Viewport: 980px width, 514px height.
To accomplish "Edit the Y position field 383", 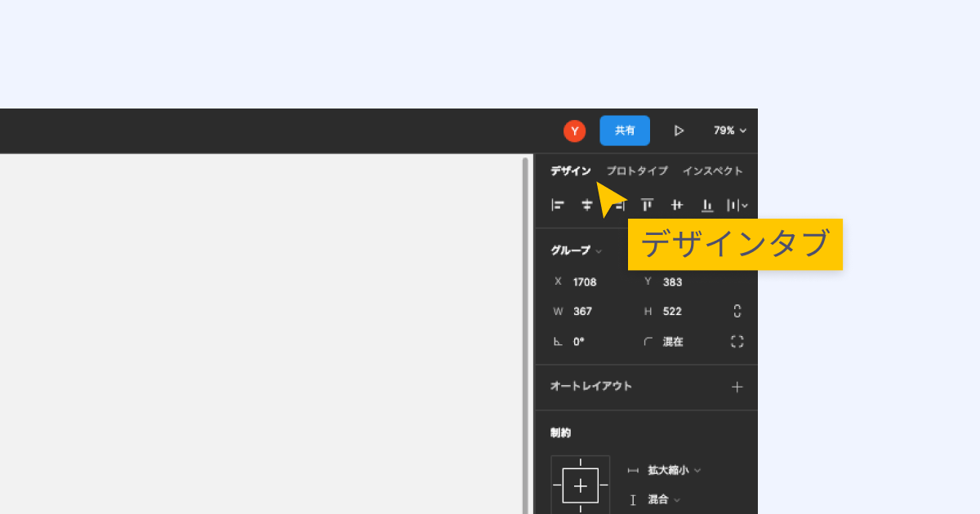I will point(672,281).
